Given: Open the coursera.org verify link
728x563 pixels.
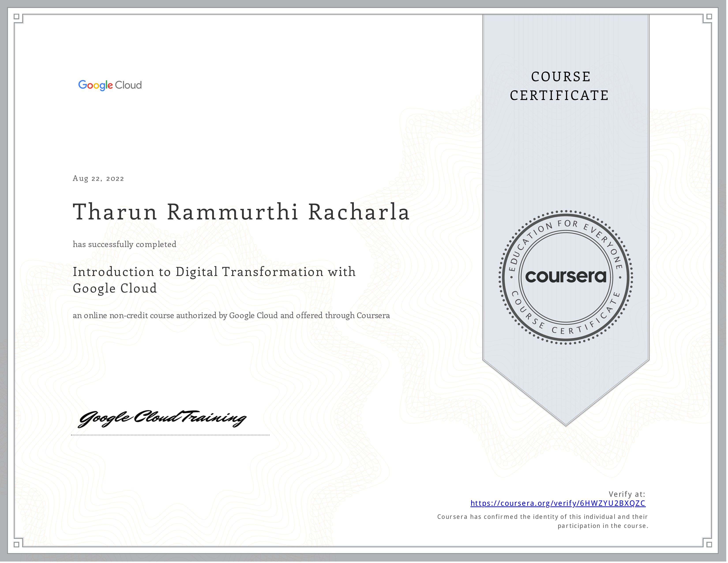Looking at the screenshot, I should click(x=558, y=503).
